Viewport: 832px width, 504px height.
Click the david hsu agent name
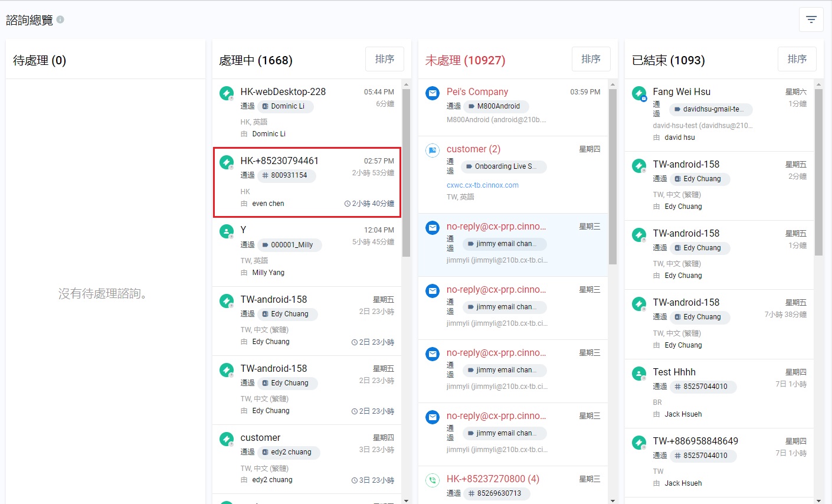pos(680,138)
